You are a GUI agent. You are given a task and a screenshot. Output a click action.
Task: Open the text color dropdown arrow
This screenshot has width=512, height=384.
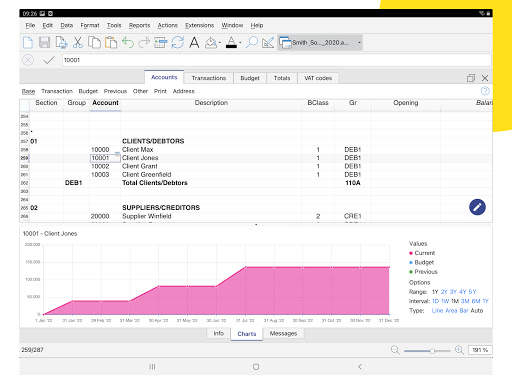tap(240, 43)
